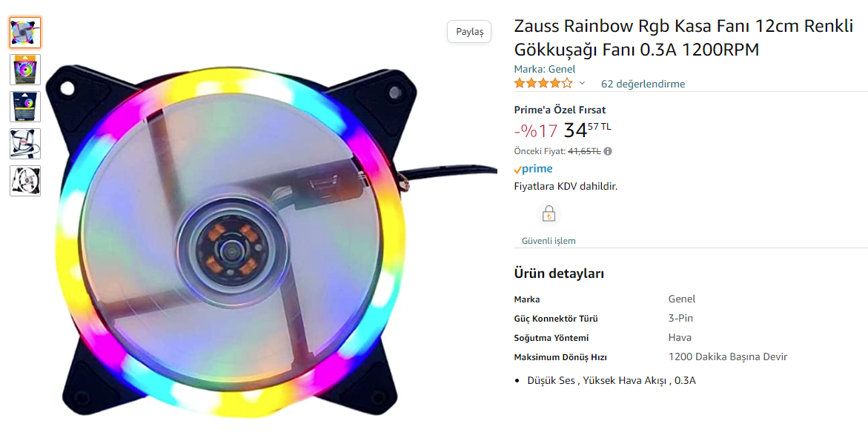Click the Paylaş share button

[469, 32]
